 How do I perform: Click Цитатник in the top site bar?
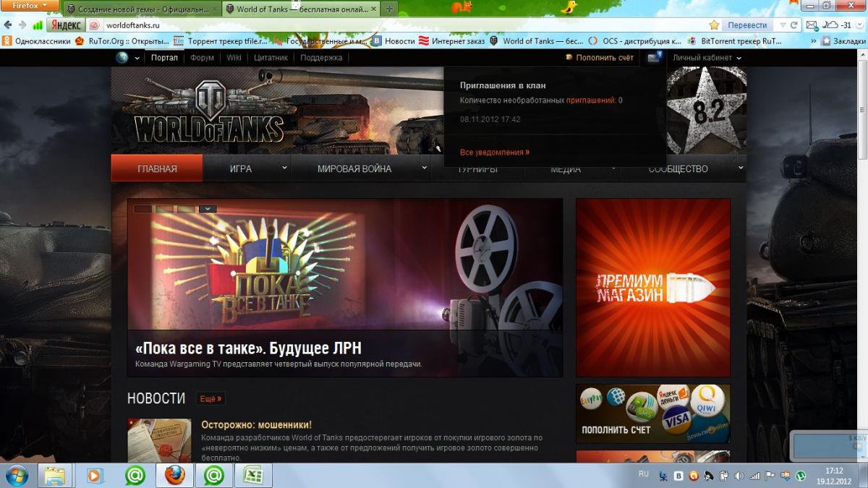coord(271,58)
